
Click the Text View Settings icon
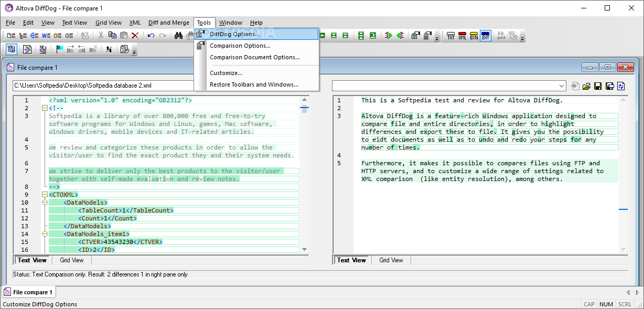pyautogui.click(x=125, y=49)
